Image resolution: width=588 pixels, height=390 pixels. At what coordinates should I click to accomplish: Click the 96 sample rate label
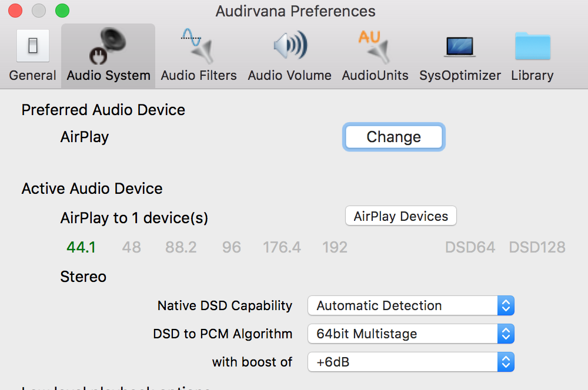pyautogui.click(x=232, y=247)
